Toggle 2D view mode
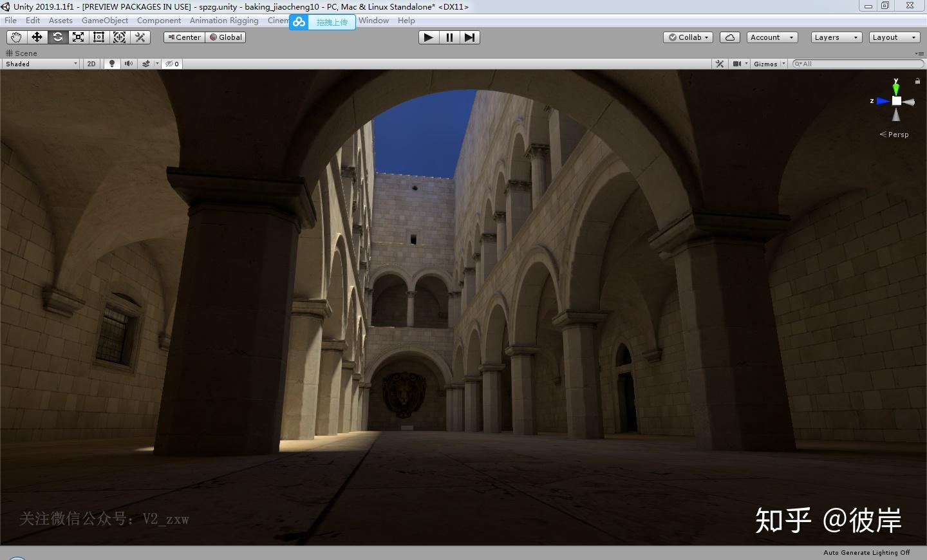Image resolution: width=927 pixels, height=560 pixels. pyautogui.click(x=91, y=64)
